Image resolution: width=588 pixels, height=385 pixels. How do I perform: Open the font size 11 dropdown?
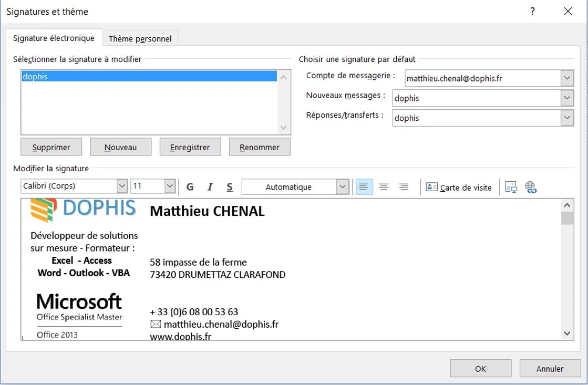[170, 186]
